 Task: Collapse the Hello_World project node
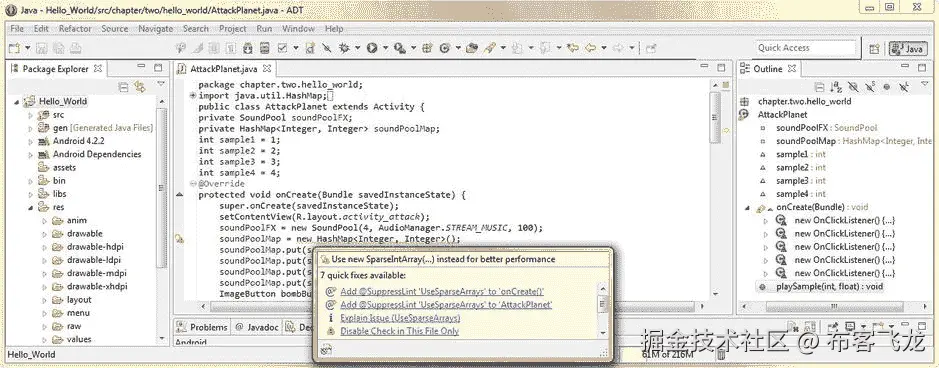click(x=16, y=101)
